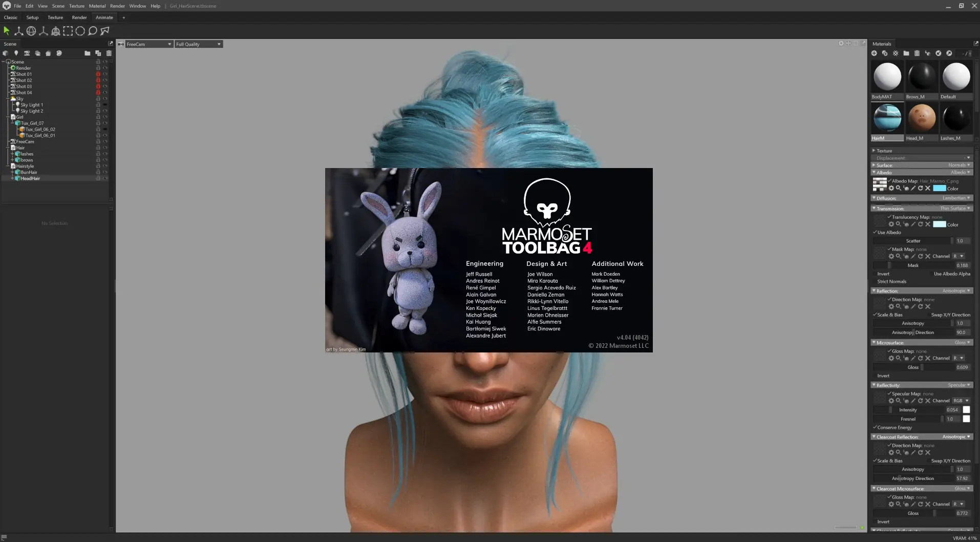Open the Marmoset logo application menu

click(x=7, y=6)
